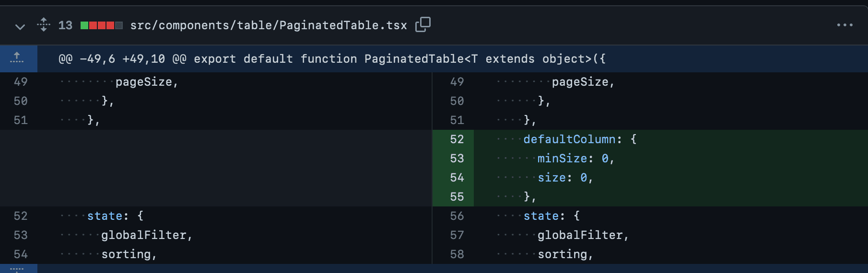The image size is (868, 273).
Task: Click the size: 0, added line
Action: coord(565,178)
